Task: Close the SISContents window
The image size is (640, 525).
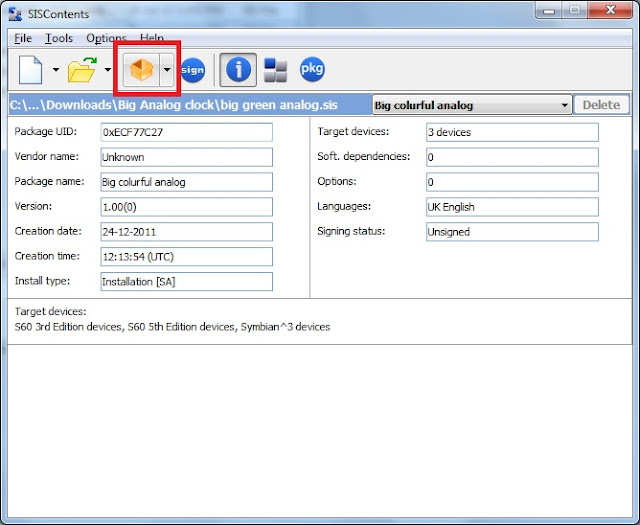Action: point(611,11)
